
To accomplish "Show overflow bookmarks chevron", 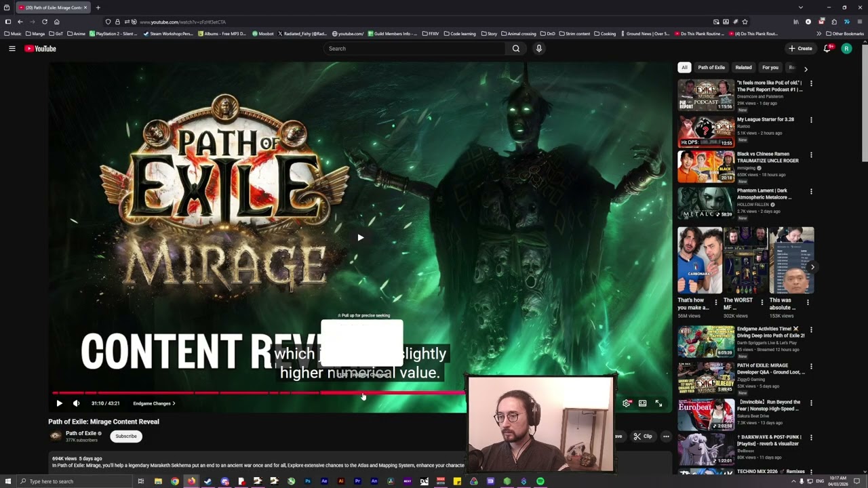I will pyautogui.click(x=818, y=33).
